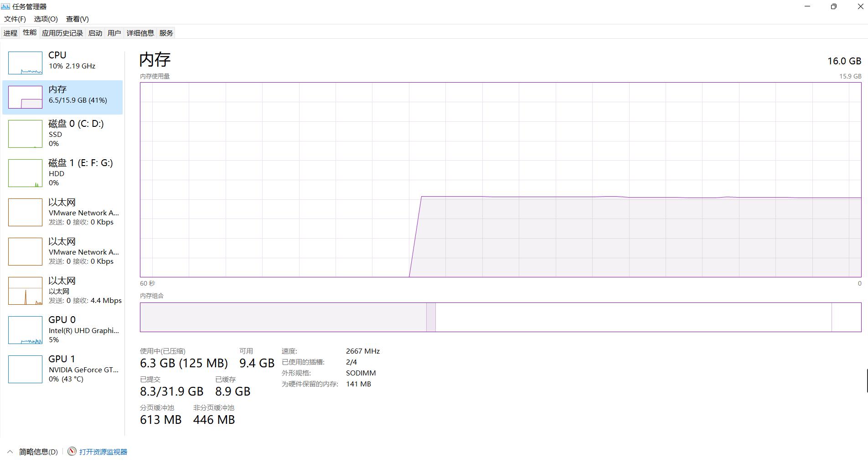Click the 5% usage text under GPU 0

point(54,340)
